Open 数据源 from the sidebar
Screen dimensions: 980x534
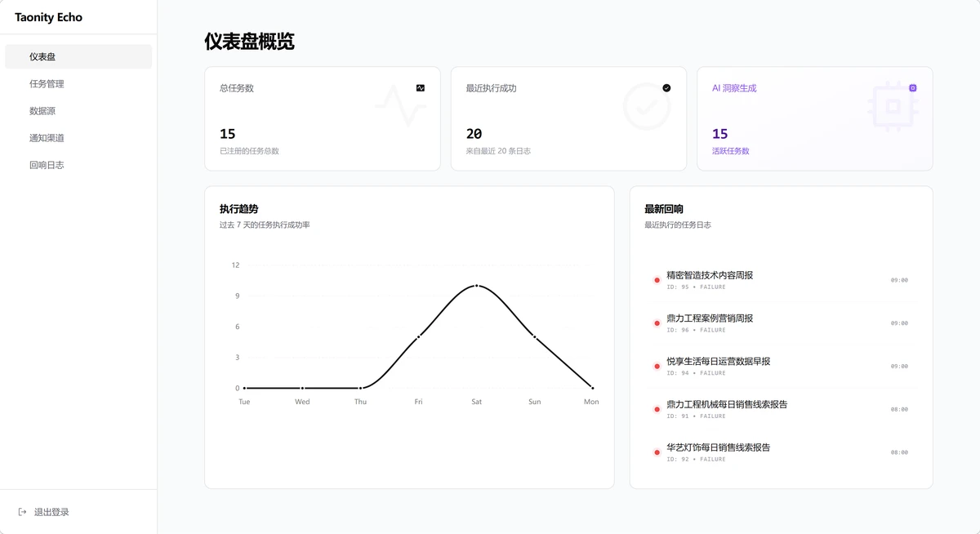click(42, 111)
